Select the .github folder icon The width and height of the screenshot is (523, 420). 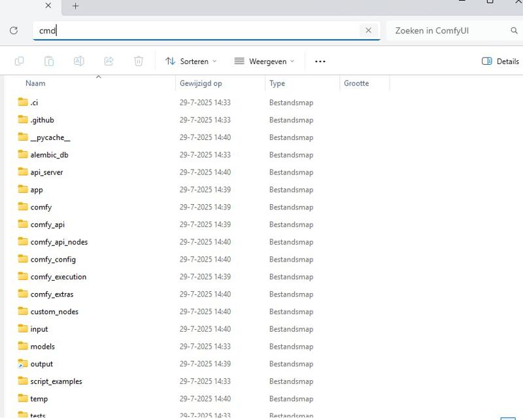pos(23,119)
